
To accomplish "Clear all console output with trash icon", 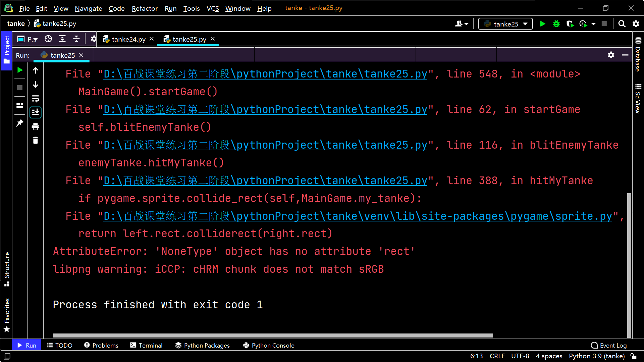I will 36,140.
